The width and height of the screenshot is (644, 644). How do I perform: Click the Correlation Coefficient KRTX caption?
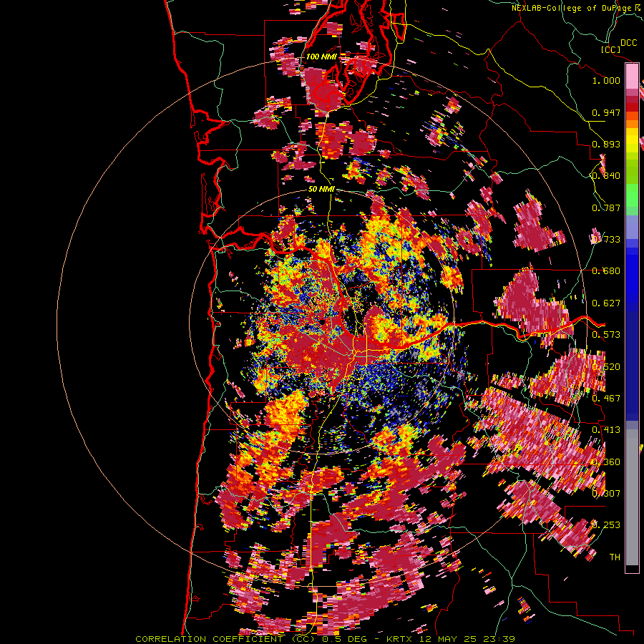tap(325, 639)
